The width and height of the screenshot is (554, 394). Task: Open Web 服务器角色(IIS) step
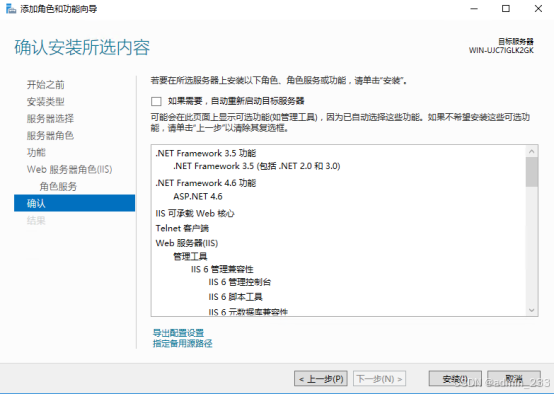(x=70, y=170)
